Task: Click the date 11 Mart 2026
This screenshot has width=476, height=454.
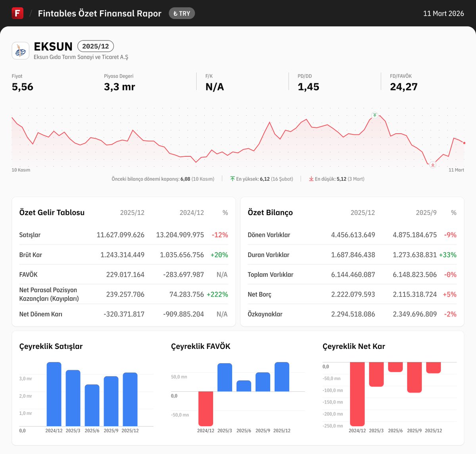Action: (x=443, y=13)
